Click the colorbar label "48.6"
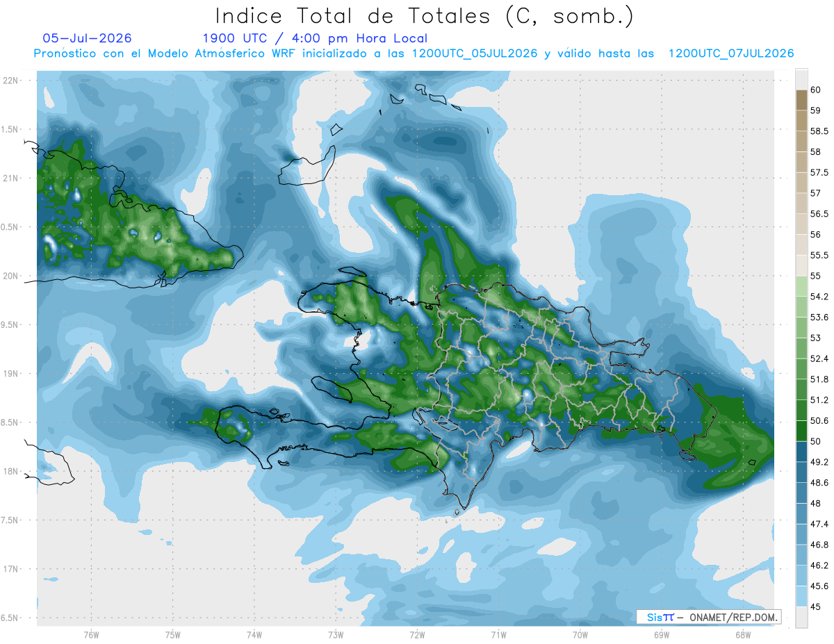This screenshot has height=644, width=834. 821,483
